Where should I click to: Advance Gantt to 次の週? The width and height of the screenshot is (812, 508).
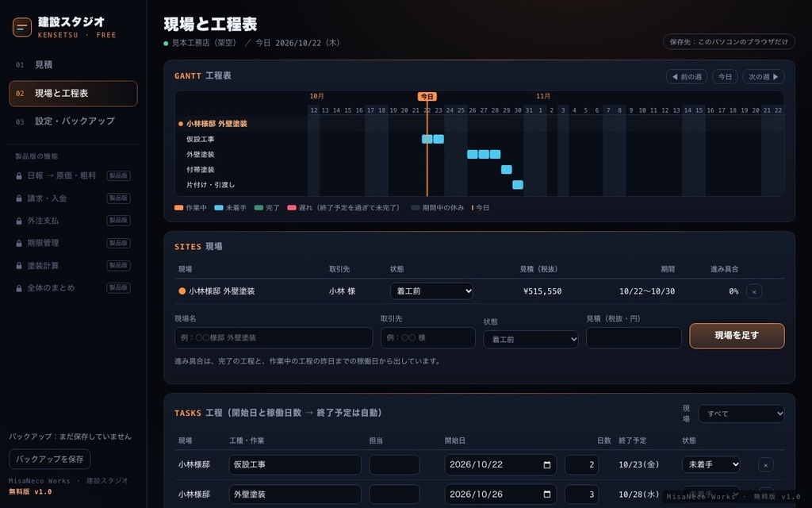(764, 77)
